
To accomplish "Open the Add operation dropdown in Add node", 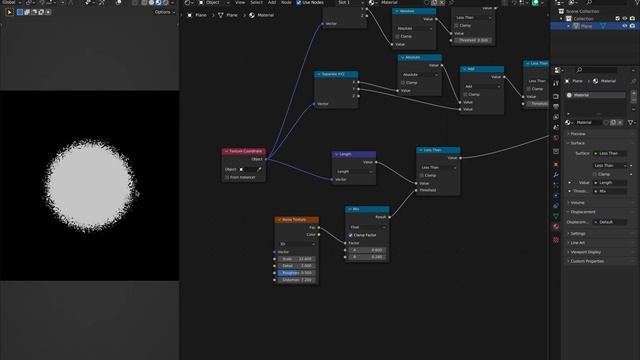I will tap(482, 87).
